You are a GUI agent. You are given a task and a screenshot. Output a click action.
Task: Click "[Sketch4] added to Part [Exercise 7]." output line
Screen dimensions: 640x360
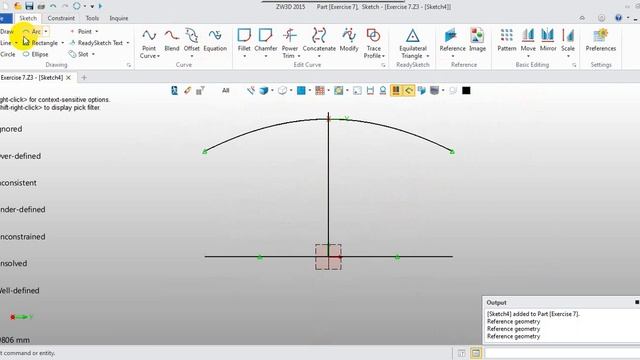coord(533,314)
